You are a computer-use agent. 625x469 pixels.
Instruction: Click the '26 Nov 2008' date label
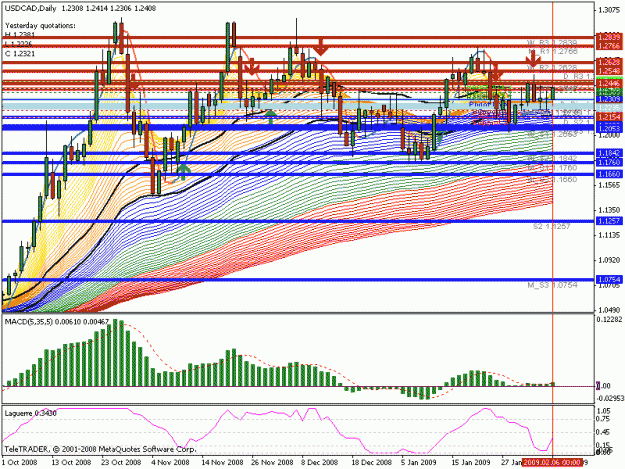[x=273, y=462]
